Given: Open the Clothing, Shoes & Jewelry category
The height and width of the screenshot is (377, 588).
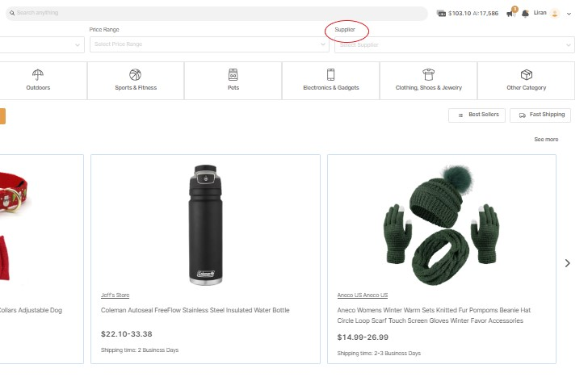Looking at the screenshot, I should click(428, 74).
